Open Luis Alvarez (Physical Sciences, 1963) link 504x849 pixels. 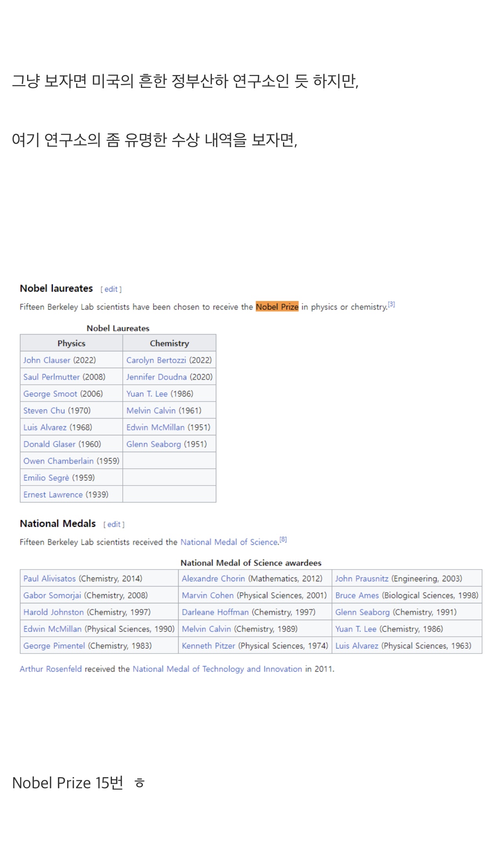(357, 646)
